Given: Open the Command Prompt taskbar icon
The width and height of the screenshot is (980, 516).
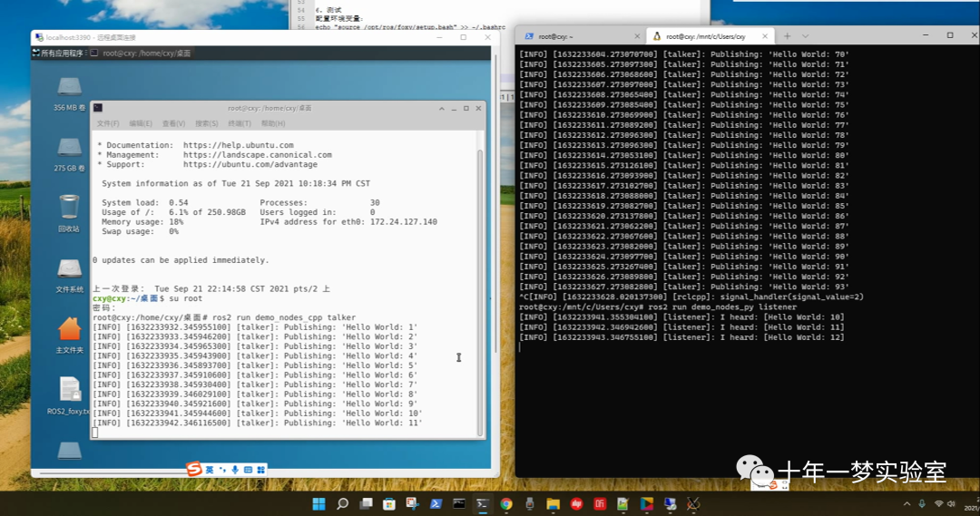Looking at the screenshot, I should (x=459, y=503).
